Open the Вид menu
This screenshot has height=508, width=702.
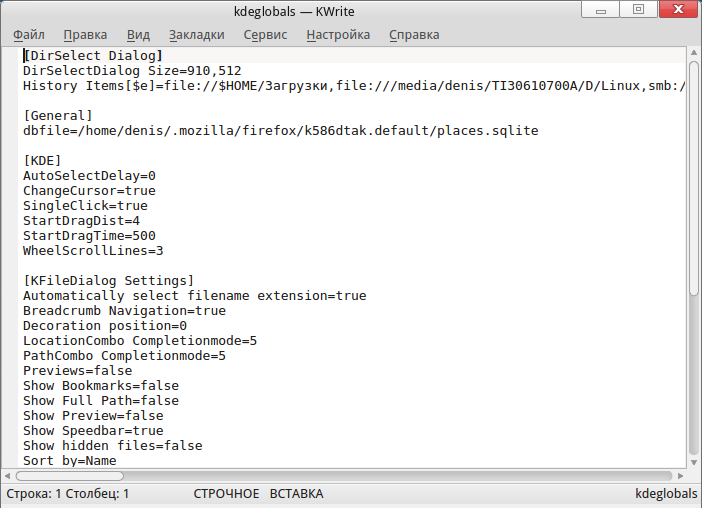(138, 35)
